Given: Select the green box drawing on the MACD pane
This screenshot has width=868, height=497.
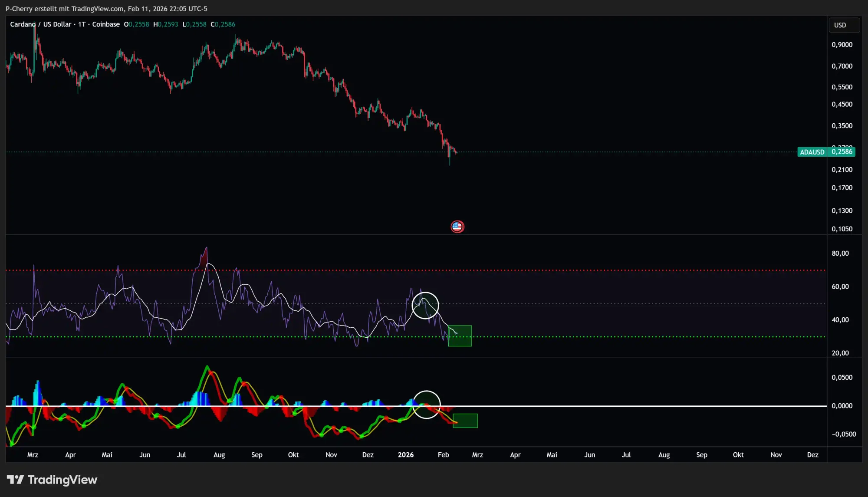Looking at the screenshot, I should point(465,420).
